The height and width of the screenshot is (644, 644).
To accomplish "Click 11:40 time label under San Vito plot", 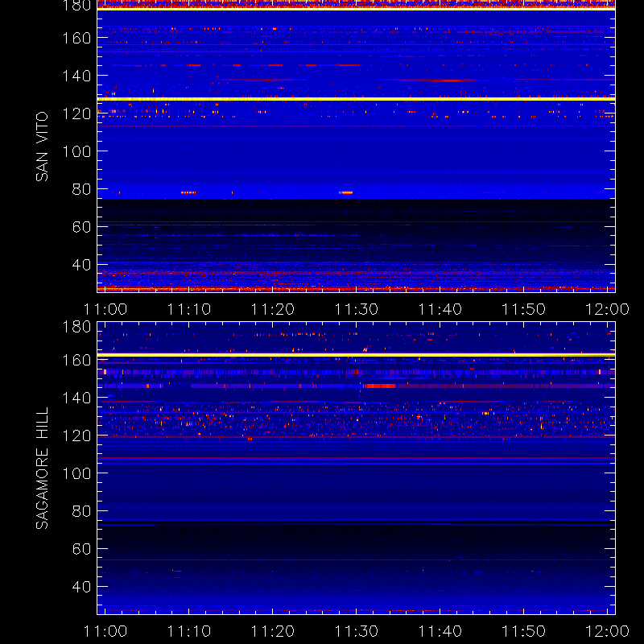I will [x=440, y=309].
